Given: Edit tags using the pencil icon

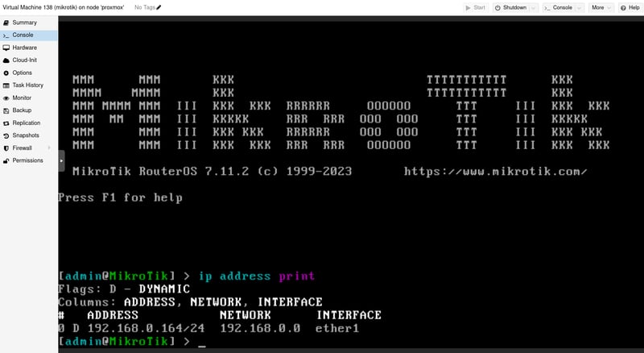Looking at the screenshot, I should (159, 7).
